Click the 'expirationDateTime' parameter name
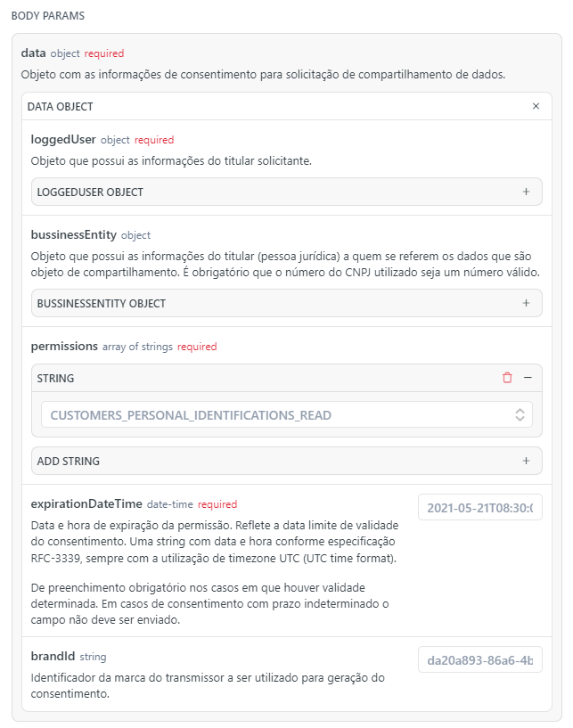Viewport: 573px width, 728px height. point(86,504)
